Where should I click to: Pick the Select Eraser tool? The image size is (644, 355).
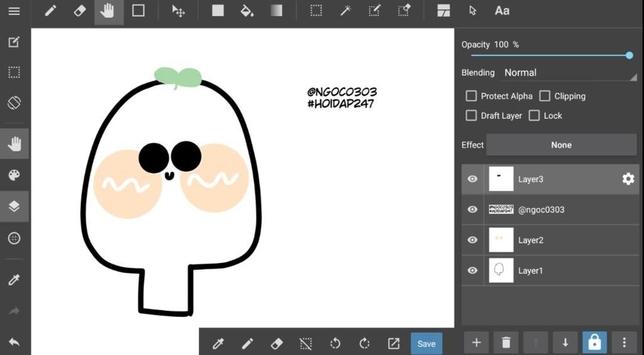404,11
